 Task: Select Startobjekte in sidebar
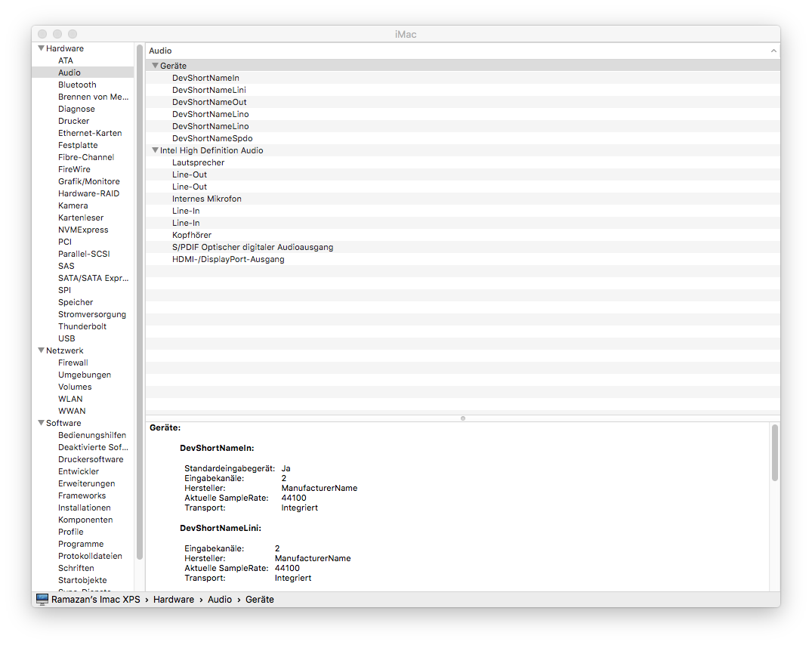coord(82,580)
